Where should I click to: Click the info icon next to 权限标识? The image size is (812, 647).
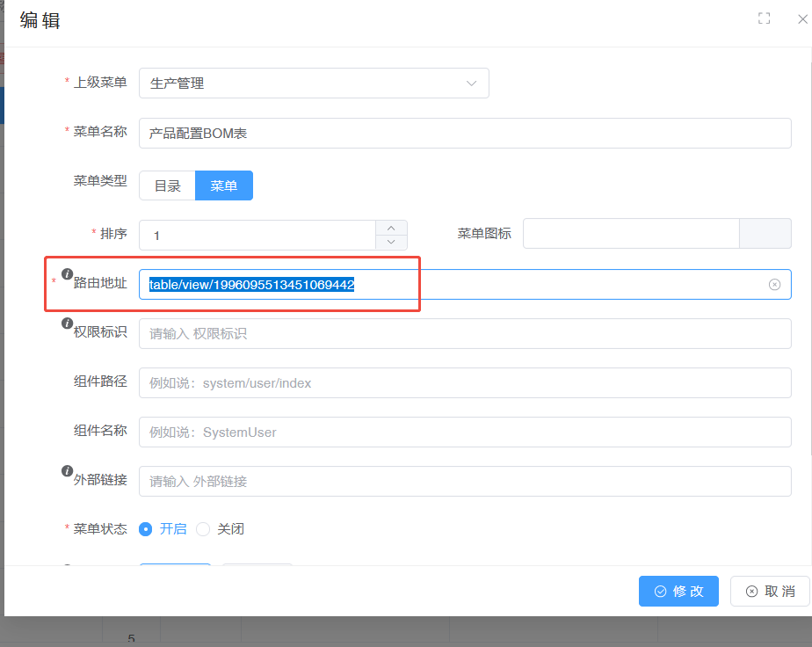tap(67, 323)
